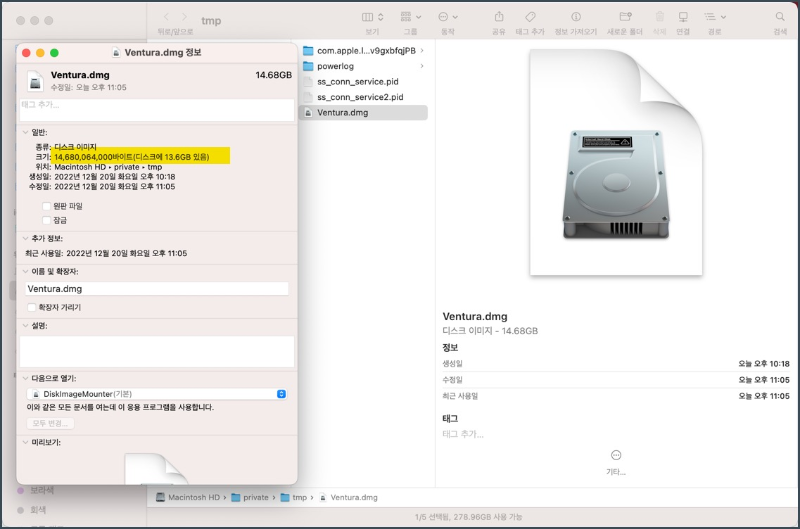This screenshot has width=800, height=529.
Task: Toggle the 잠금 (Locked) checkbox
Action: point(46,220)
